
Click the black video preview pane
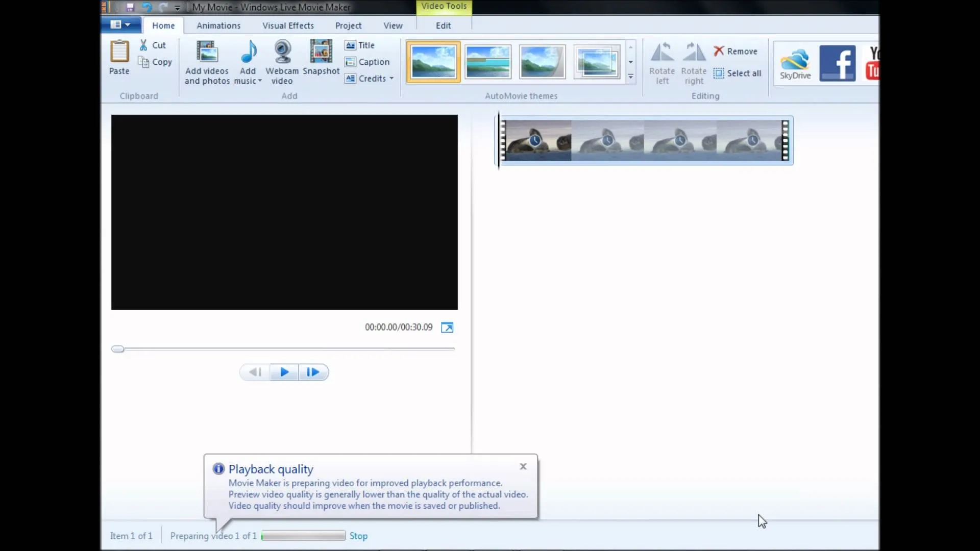284,212
